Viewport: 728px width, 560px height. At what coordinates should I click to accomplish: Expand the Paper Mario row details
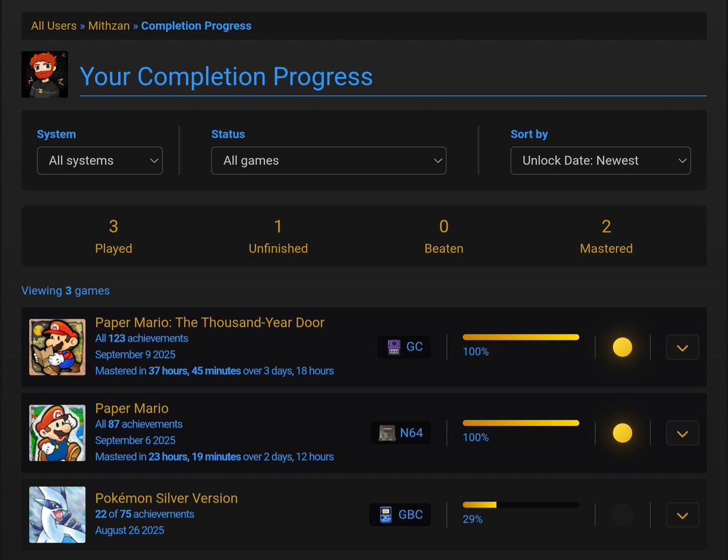point(682,433)
